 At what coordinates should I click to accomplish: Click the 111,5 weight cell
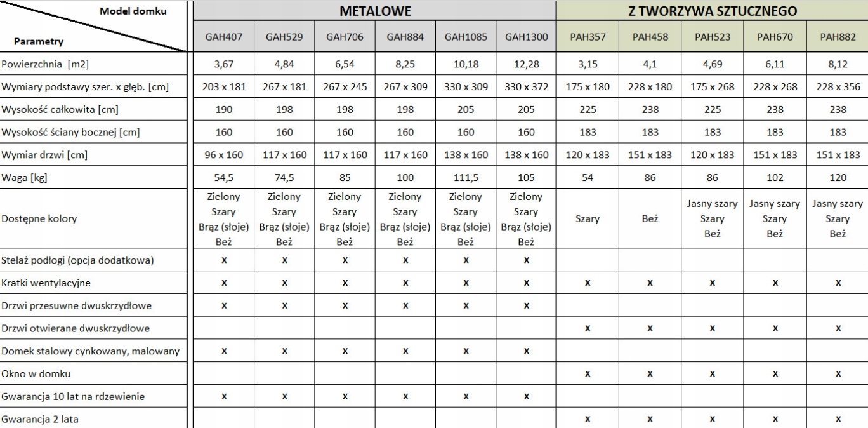tap(466, 178)
